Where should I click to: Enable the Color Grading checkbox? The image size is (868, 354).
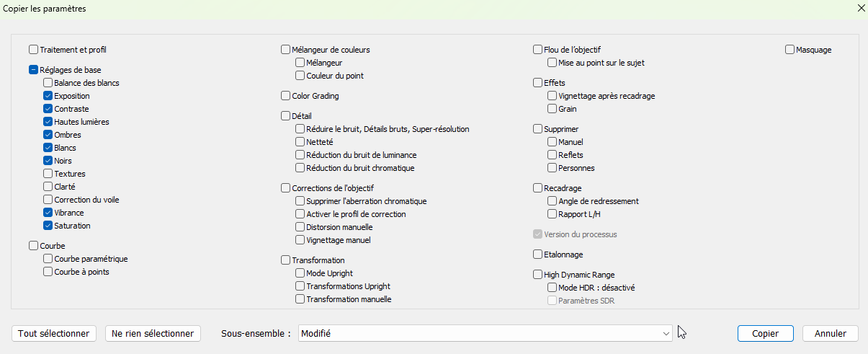click(x=285, y=96)
